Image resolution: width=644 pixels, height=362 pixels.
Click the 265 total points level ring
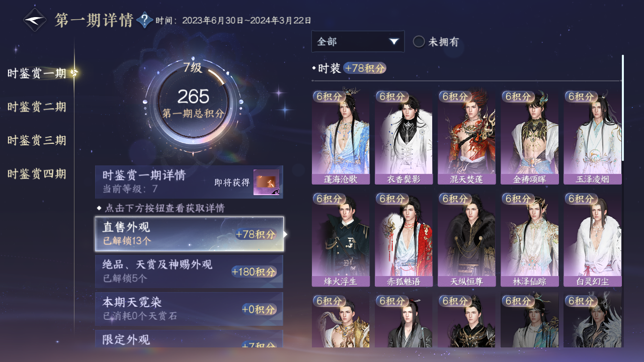pos(193,104)
